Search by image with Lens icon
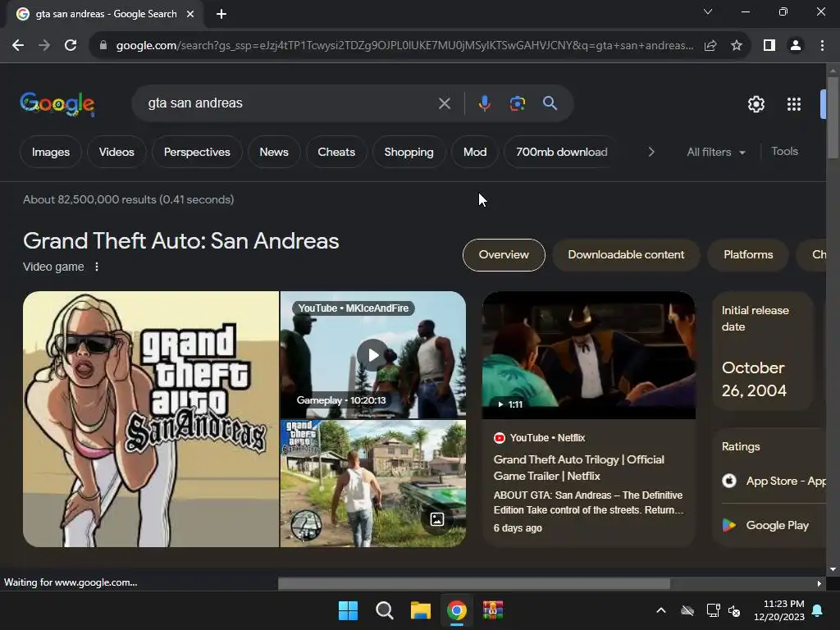Viewport: 840px width, 630px height. pyautogui.click(x=517, y=103)
